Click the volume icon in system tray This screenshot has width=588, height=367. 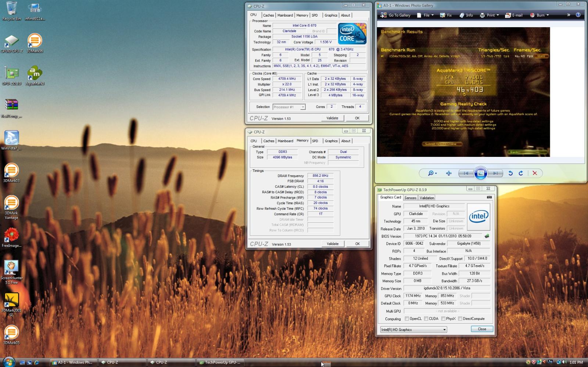click(564, 362)
